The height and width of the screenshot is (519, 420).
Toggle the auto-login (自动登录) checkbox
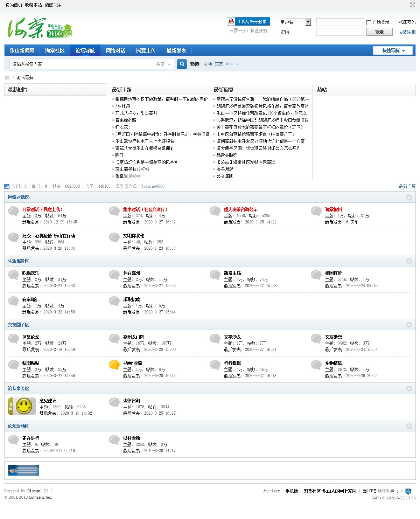(369, 23)
